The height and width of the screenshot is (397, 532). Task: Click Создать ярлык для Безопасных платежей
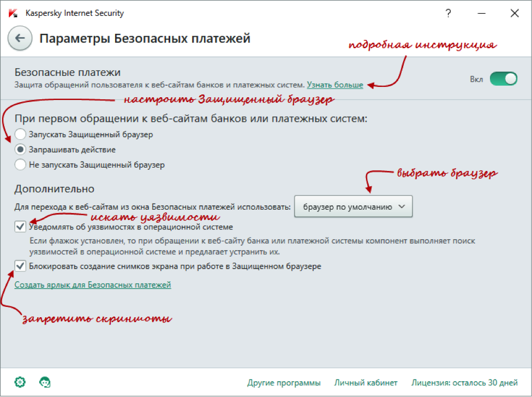[93, 285]
